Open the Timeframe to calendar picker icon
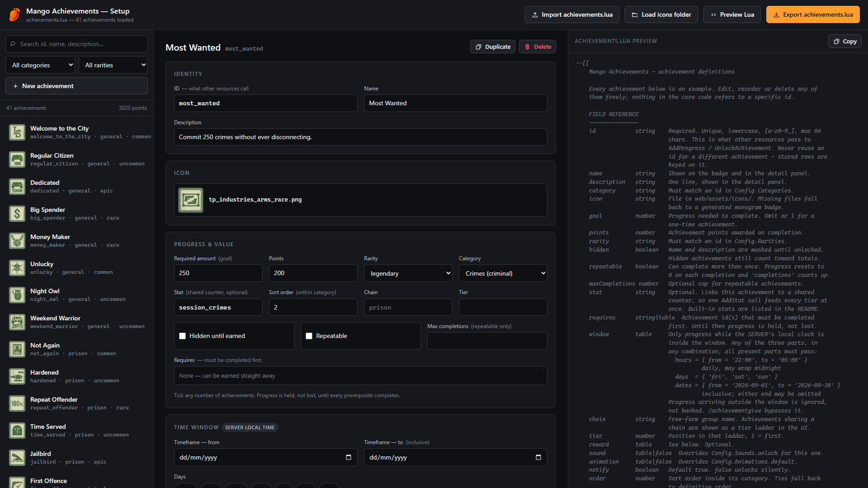 coord(538,457)
